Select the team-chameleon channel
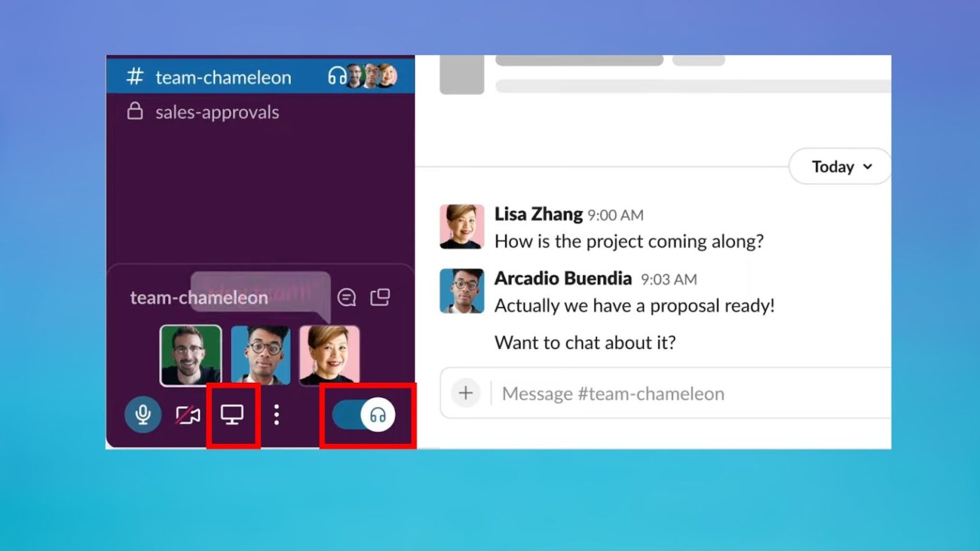 click(x=222, y=77)
